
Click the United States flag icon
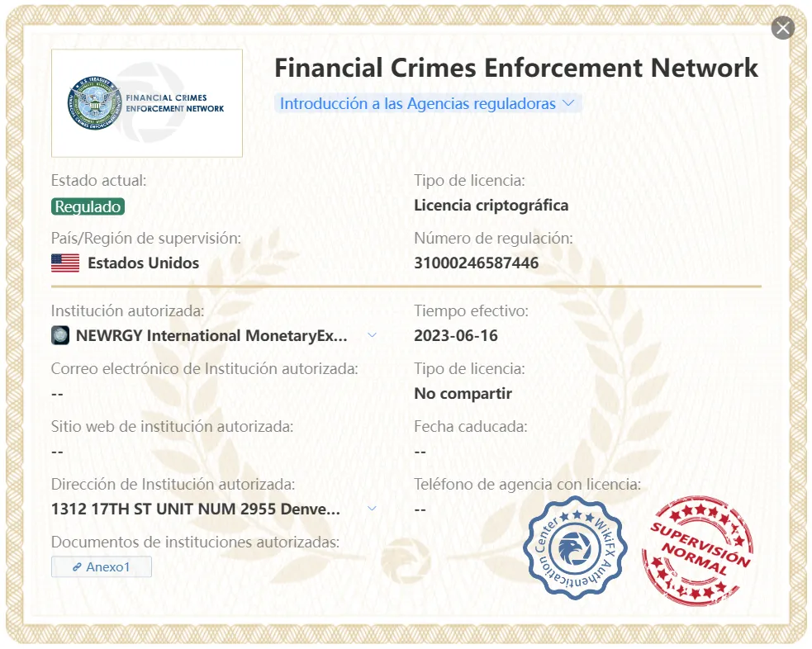pos(65,263)
